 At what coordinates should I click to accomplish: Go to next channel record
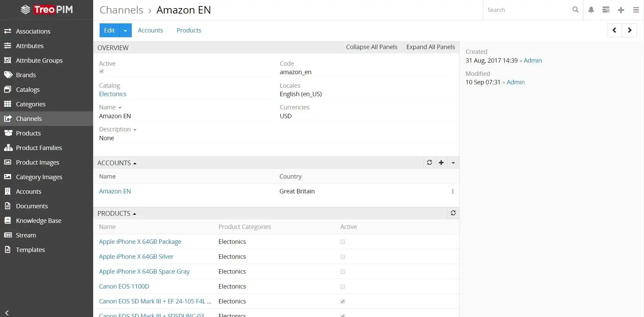point(629,30)
